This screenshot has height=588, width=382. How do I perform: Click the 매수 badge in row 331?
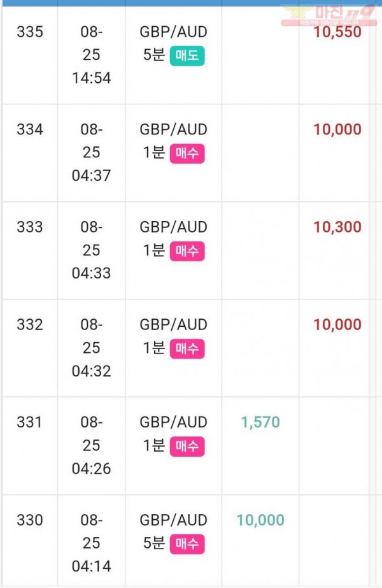(187, 446)
